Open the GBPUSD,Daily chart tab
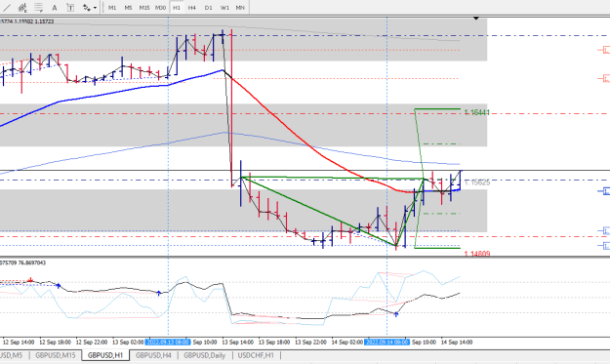 point(205,355)
